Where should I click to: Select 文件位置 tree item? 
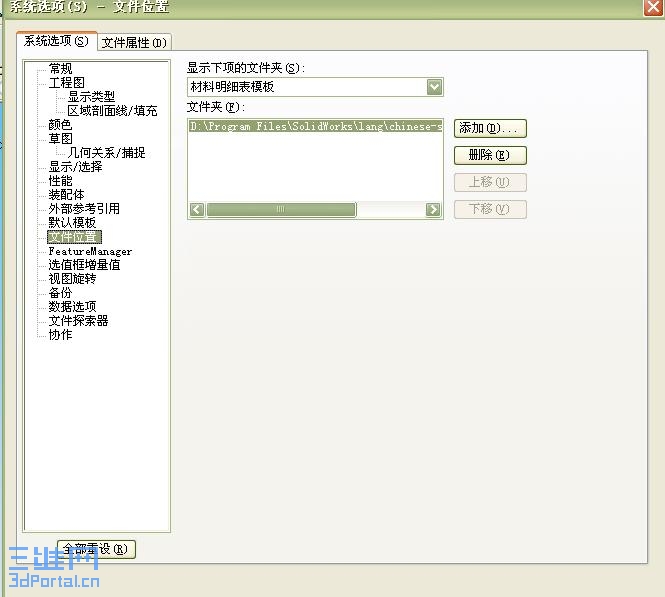click(74, 237)
